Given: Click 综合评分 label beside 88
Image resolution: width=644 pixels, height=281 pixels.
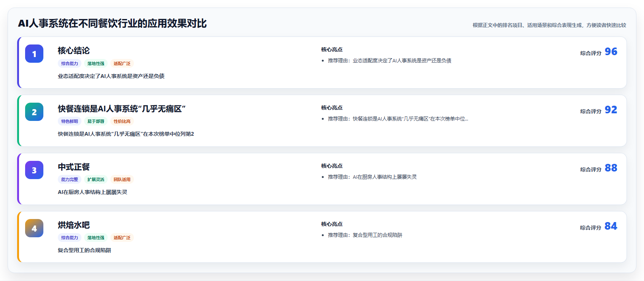Looking at the screenshot, I should 591,170.
